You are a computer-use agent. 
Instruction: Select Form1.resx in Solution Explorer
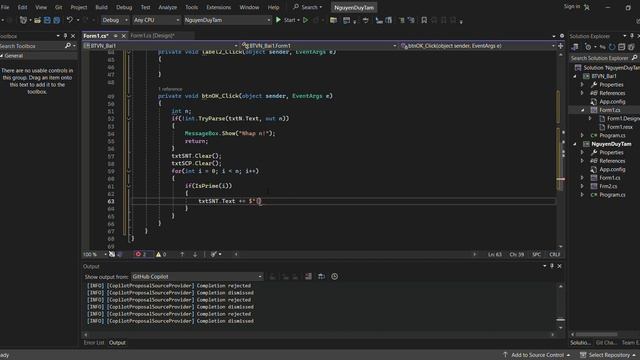point(619,127)
